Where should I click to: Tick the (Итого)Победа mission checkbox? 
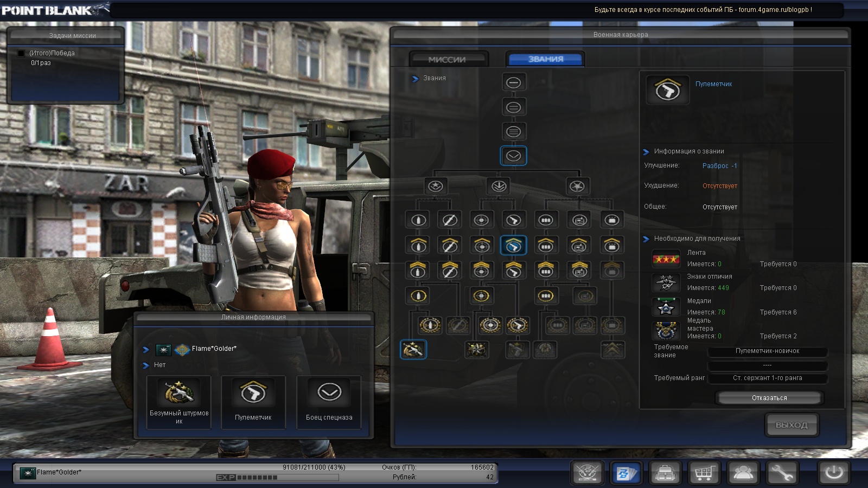coord(21,53)
